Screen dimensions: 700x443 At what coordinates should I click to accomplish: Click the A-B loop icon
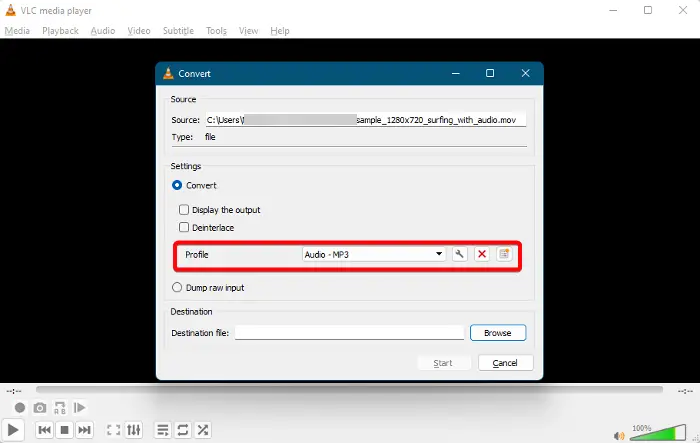60,408
